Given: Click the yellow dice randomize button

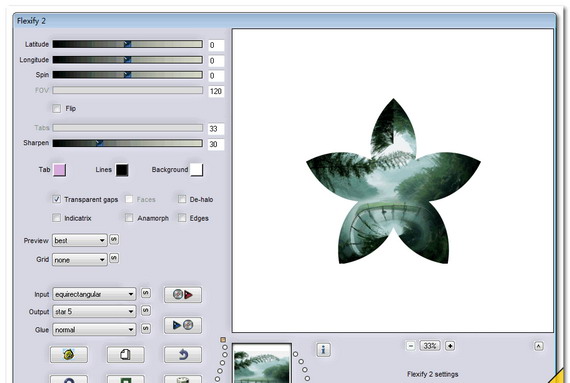Looking at the screenshot, I should 69,354.
